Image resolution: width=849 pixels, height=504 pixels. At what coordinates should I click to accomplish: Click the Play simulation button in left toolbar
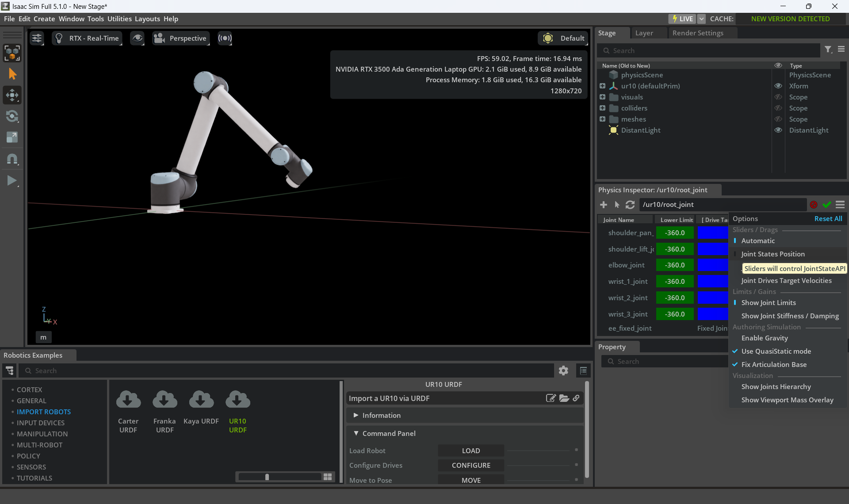point(12,180)
